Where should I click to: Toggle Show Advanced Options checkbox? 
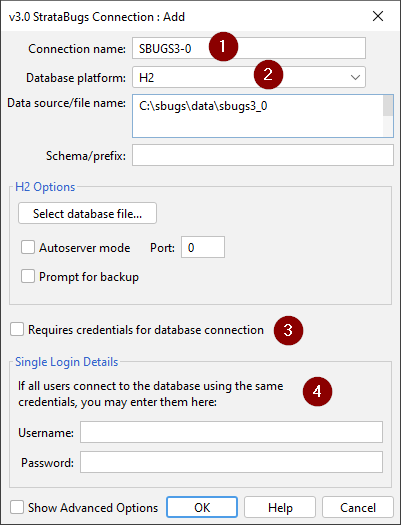point(17,507)
